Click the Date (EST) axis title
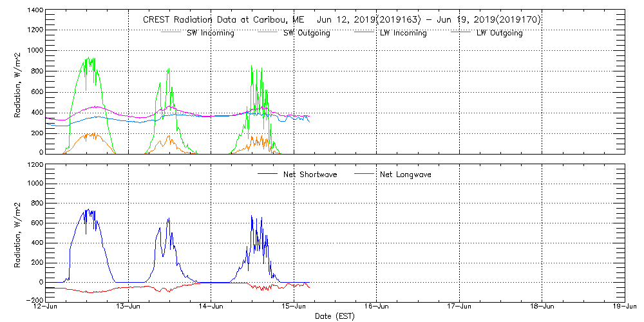Viewport: 644px width, 322px height. coord(335,316)
